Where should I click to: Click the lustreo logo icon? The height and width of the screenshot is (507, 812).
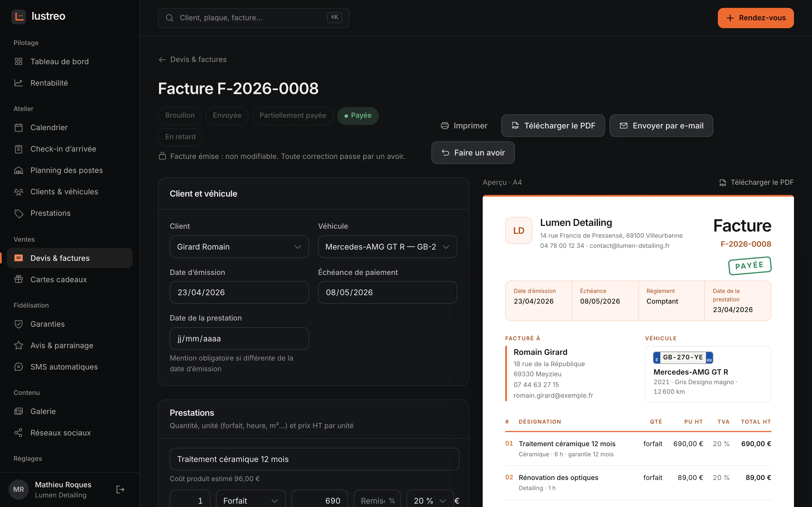point(19,16)
